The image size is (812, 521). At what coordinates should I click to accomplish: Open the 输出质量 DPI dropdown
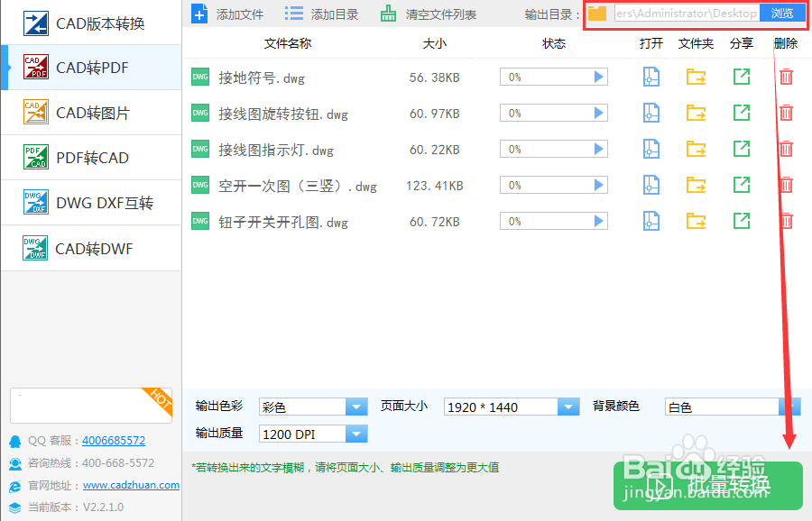356,434
